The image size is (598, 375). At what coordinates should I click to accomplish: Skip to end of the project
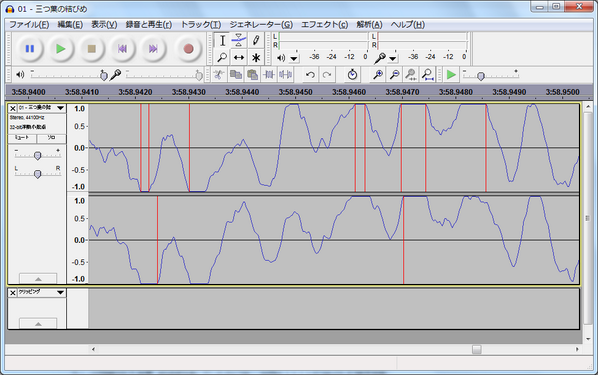tap(153, 49)
